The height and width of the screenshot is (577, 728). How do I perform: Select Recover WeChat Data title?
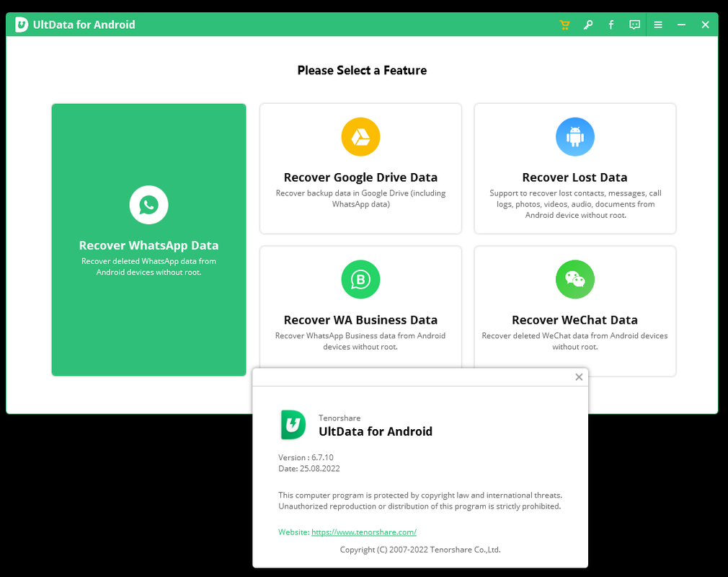coord(574,320)
